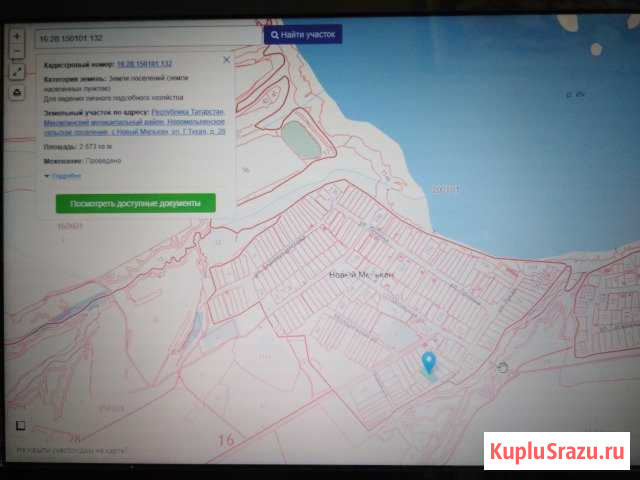
Task: Expand the Подробно details section
Action: tap(64, 175)
